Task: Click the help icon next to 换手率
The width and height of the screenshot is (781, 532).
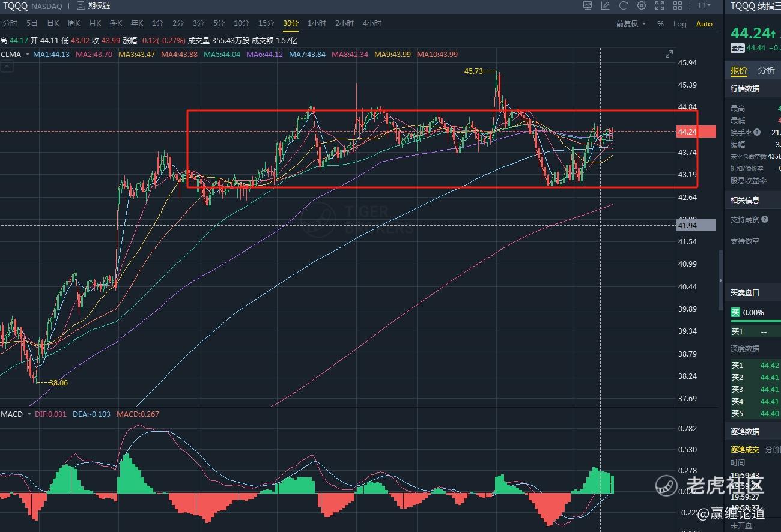Action: pos(757,132)
